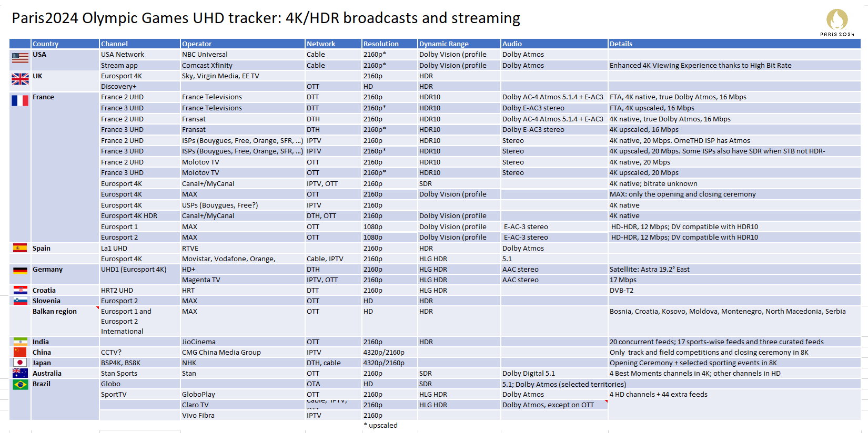Click the Japan flag icon

[20, 363]
